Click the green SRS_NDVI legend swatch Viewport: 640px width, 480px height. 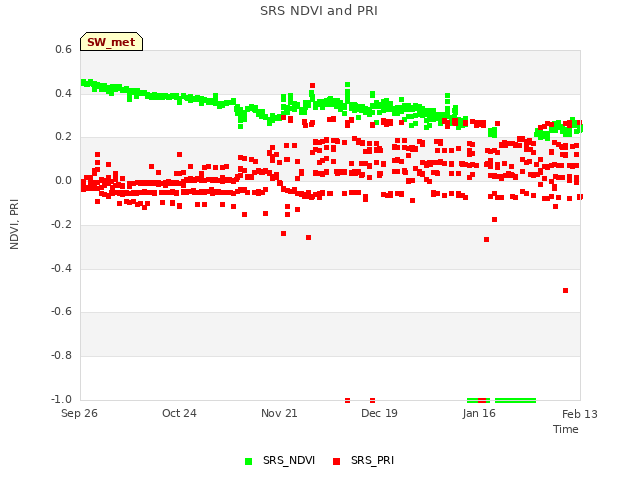click(248, 461)
